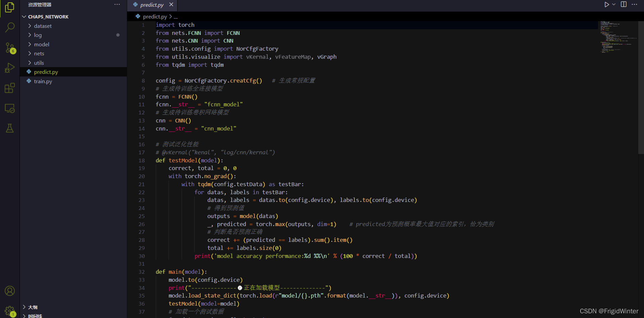
Task: Click the editor vertical scrollbar
Action: coord(641,87)
